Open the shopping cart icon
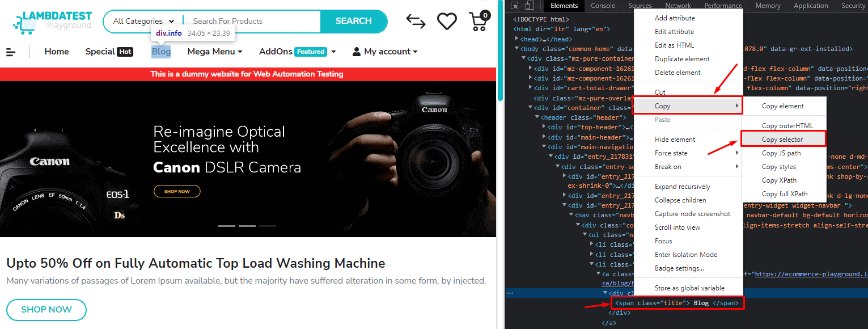This screenshot has height=329, width=868. coord(479,21)
